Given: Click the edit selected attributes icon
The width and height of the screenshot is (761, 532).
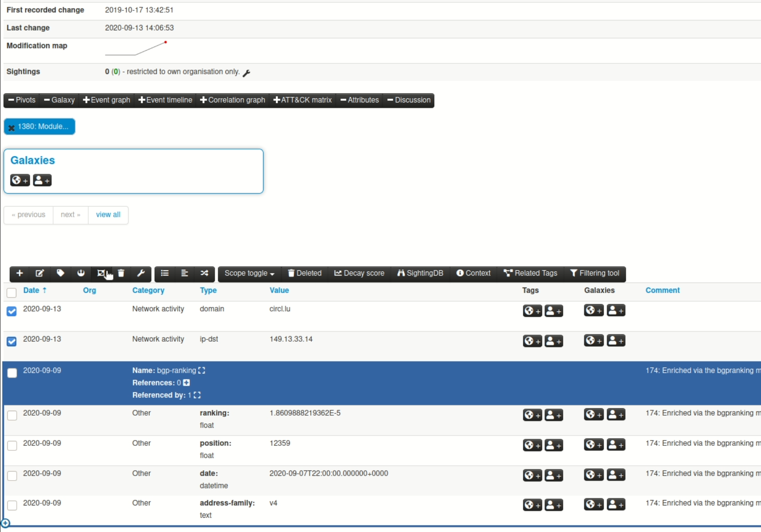Looking at the screenshot, I should coord(40,273).
